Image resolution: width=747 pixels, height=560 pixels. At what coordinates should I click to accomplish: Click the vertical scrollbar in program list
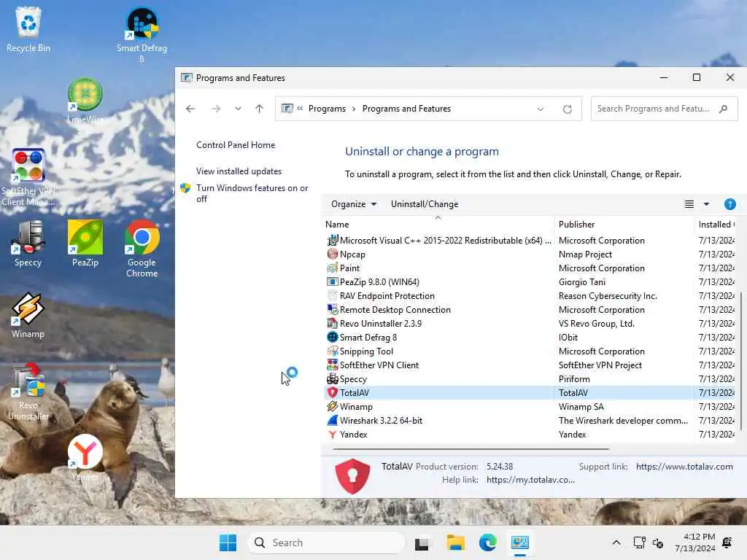[741, 359]
